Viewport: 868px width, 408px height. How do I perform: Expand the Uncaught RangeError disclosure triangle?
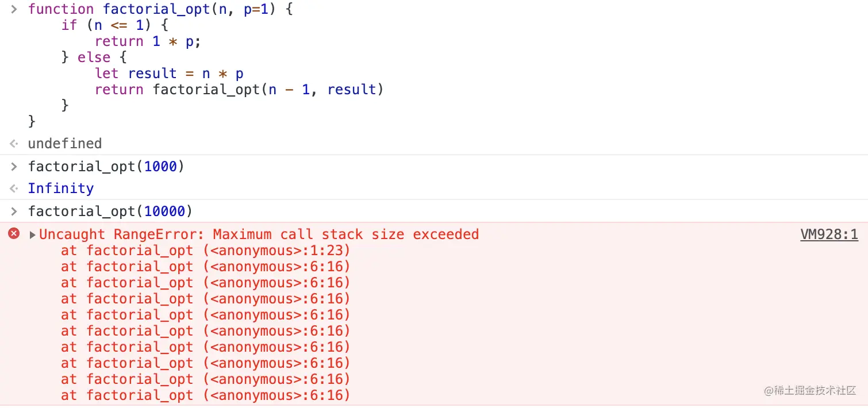[x=33, y=234]
